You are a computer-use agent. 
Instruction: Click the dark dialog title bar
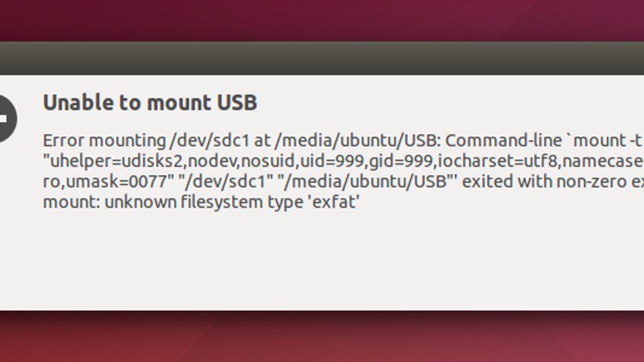point(322,58)
